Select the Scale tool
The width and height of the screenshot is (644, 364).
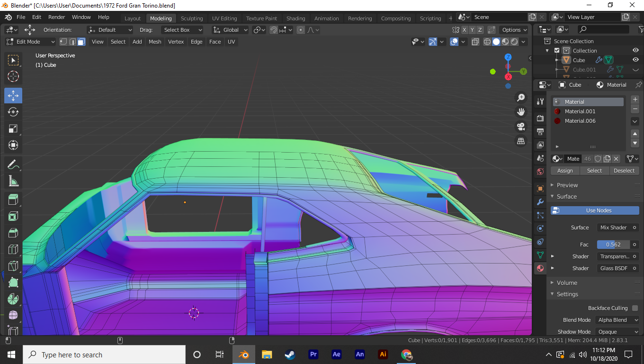tap(13, 128)
